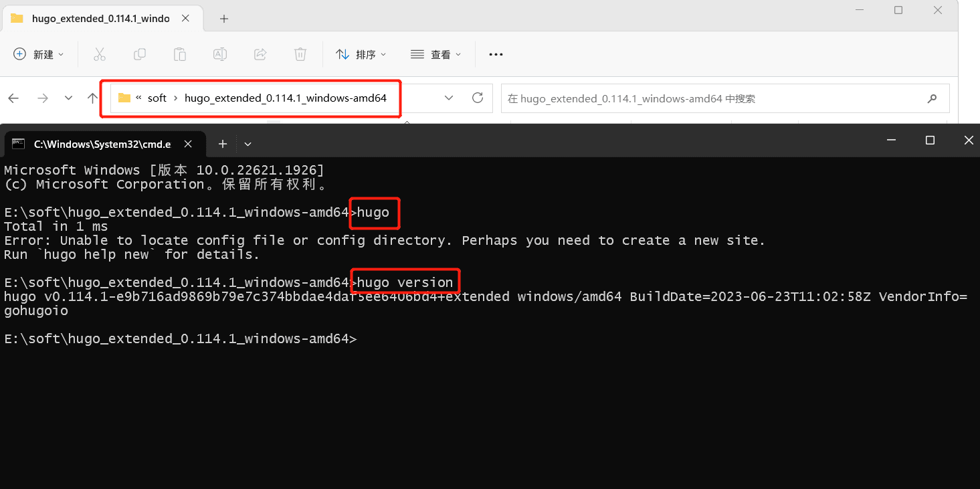Click the typed 'hugo version' command
The image size is (980, 489).
coord(405,283)
